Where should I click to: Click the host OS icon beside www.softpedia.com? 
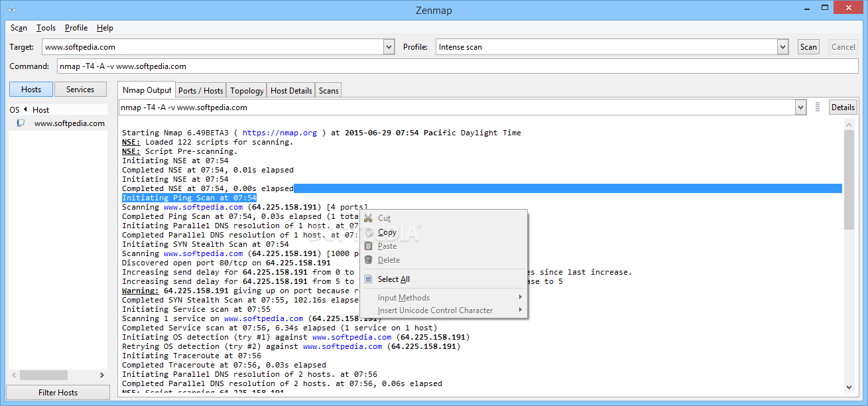21,123
